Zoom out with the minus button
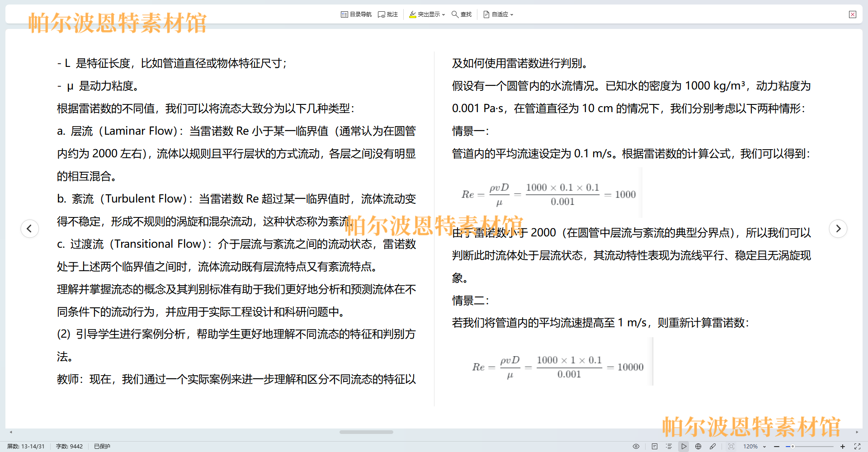 tap(777, 446)
